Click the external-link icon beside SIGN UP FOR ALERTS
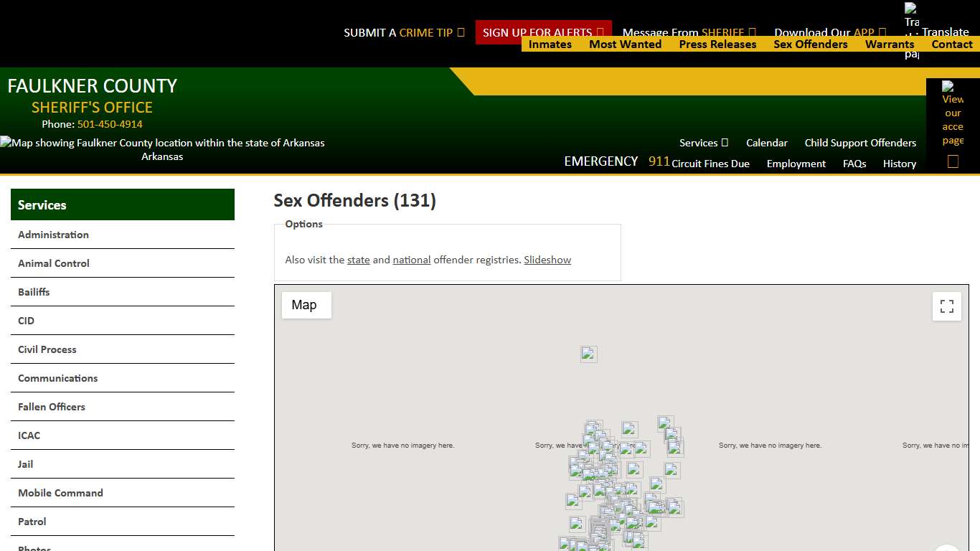This screenshot has height=551, width=980. tap(601, 32)
